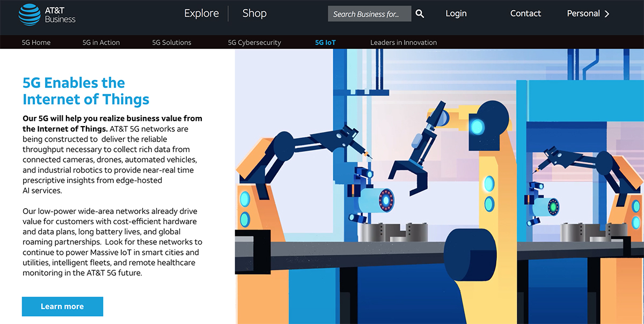Click the Learn more button
Screen dimensions: 644x324
click(x=62, y=306)
